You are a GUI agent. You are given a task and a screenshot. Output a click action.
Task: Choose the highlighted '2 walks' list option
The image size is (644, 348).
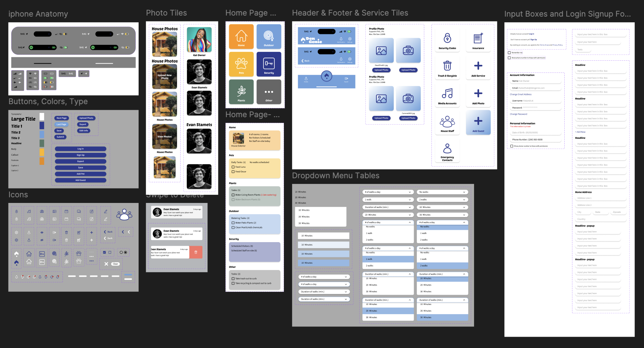(x=442, y=265)
